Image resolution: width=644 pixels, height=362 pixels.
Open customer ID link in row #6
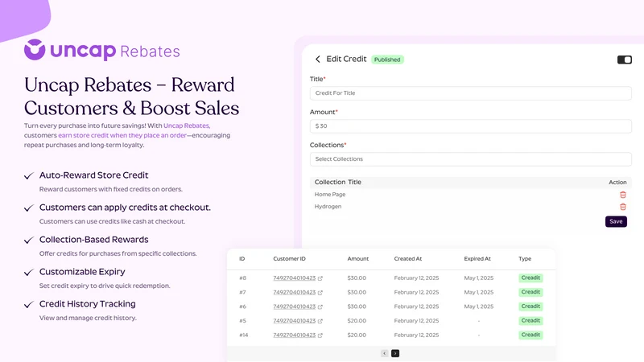coord(294,306)
